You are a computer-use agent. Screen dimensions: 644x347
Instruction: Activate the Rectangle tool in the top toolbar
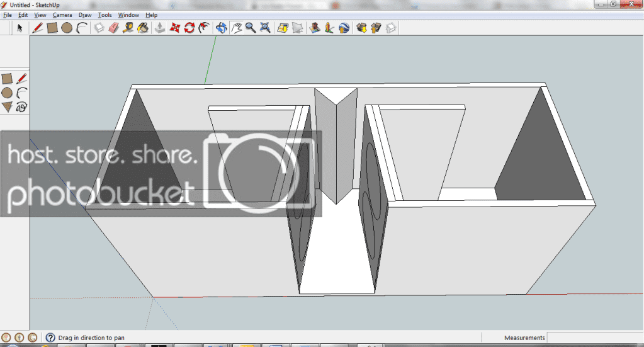pyautogui.click(x=52, y=28)
